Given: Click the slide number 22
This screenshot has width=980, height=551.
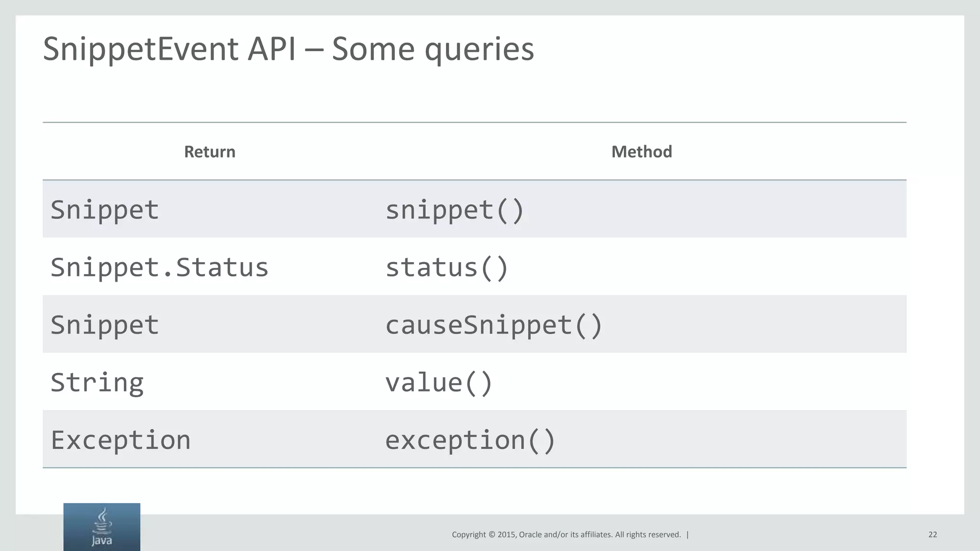Looking at the screenshot, I should tap(933, 534).
